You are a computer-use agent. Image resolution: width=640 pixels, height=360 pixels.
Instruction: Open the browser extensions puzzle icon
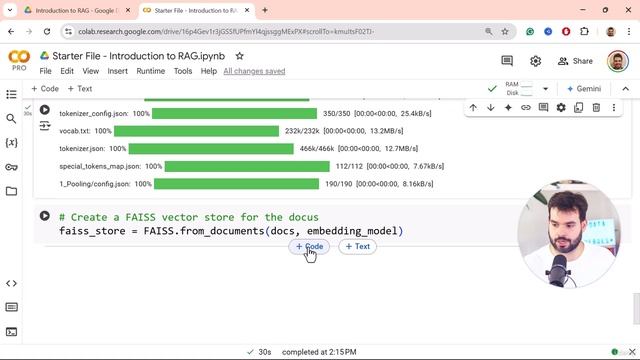[584, 31]
